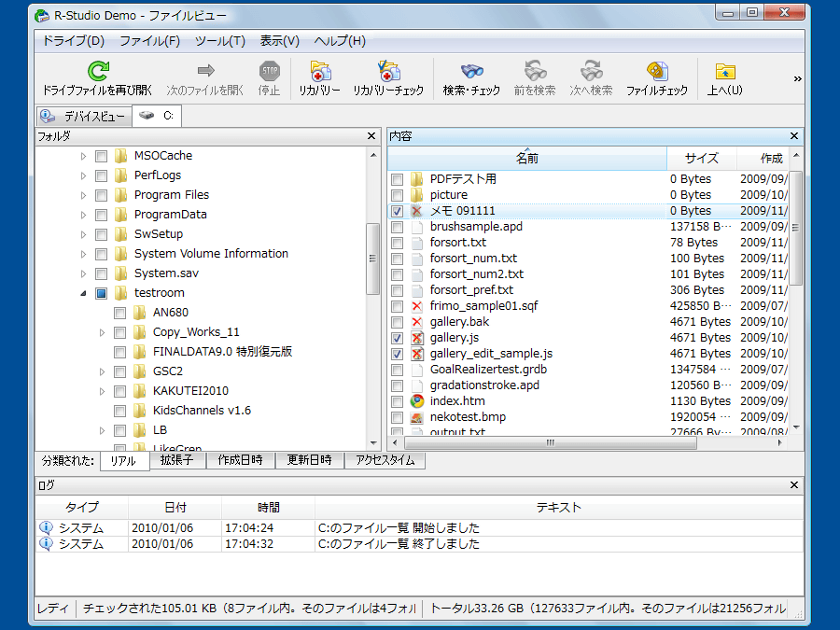840x630 pixels.
Task: Expand the ProgramData folder node
Action: pyautogui.click(x=84, y=215)
